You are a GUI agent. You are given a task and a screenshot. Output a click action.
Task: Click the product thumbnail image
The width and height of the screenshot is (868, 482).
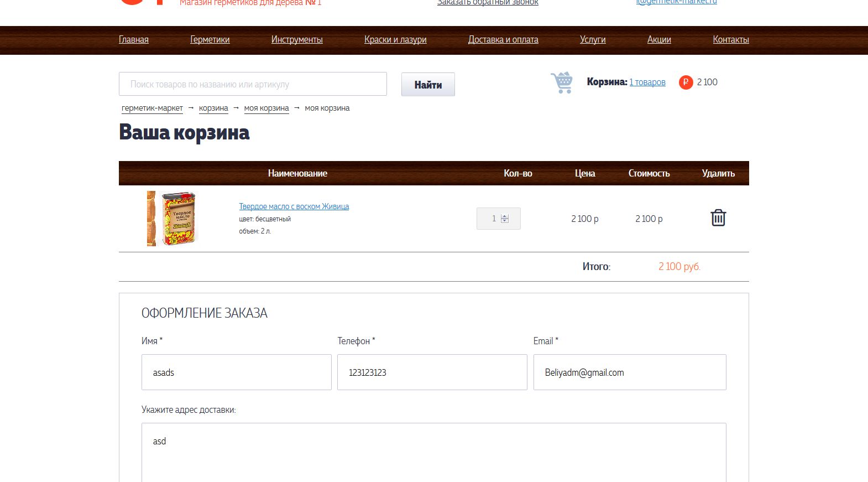(172, 219)
